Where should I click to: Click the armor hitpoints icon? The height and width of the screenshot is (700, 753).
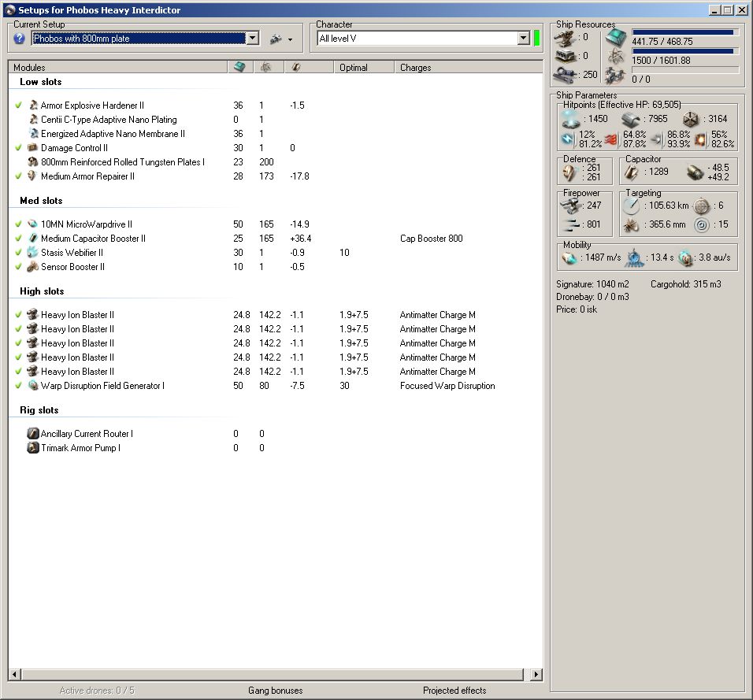pos(631,119)
